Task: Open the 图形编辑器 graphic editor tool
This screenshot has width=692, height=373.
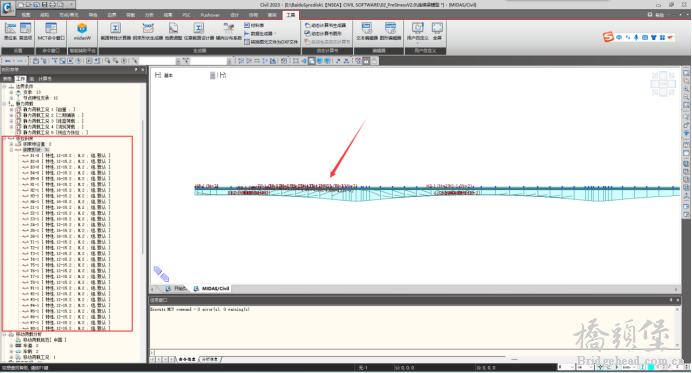Action: 391,31
